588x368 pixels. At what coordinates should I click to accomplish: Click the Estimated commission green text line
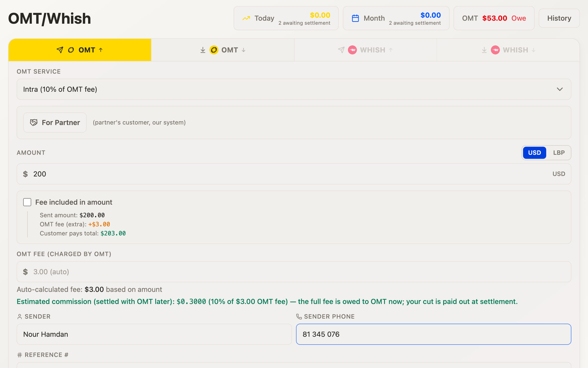coord(267,301)
